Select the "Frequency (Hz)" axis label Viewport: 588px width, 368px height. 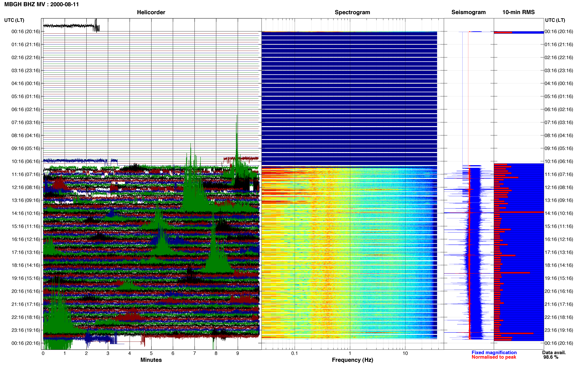click(x=352, y=360)
